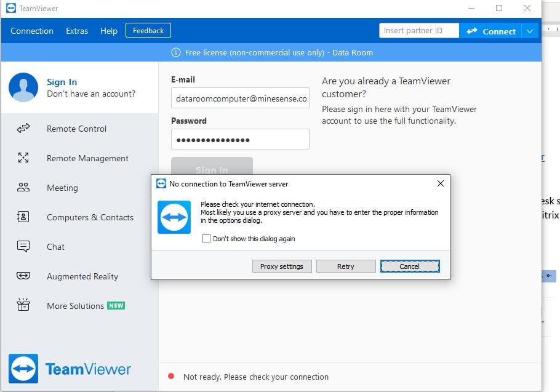The width and height of the screenshot is (560, 392).
Task: Click the info icon in license banner
Action: click(x=176, y=52)
